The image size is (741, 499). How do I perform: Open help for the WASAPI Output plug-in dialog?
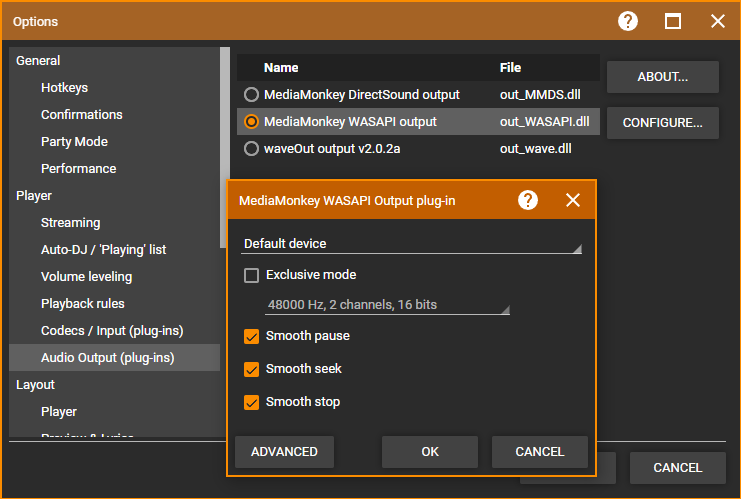click(x=528, y=200)
